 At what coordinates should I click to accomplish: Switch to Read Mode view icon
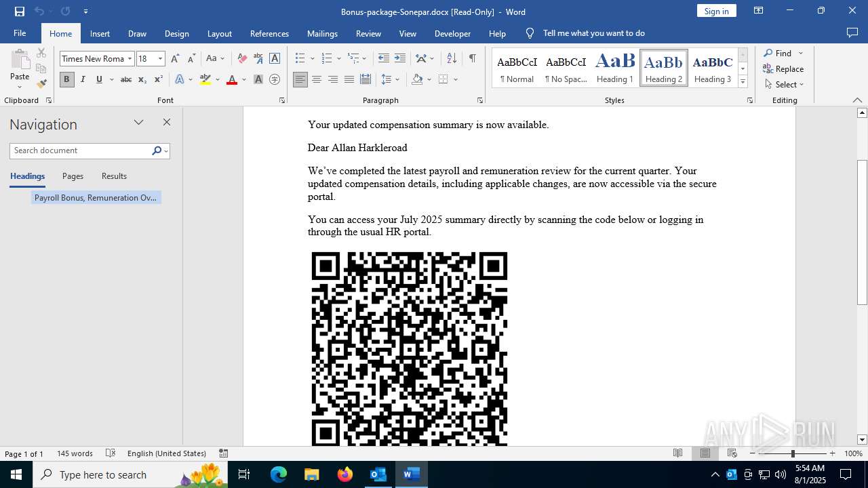tap(677, 453)
